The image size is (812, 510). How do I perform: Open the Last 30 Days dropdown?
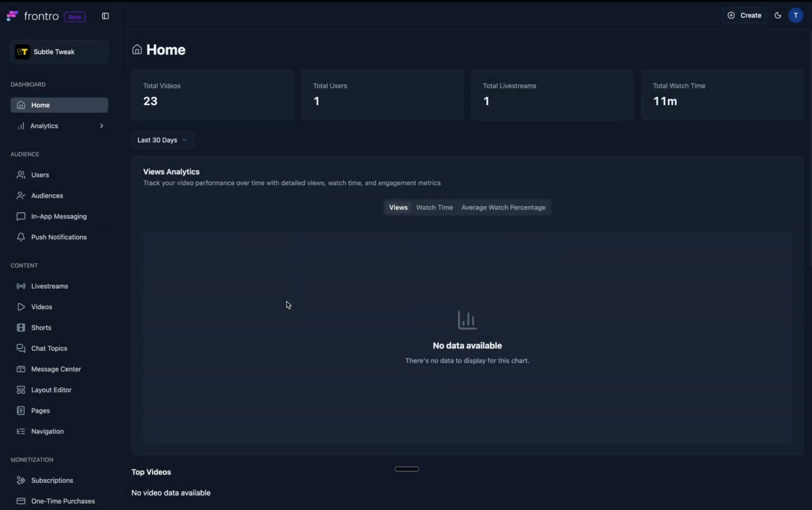coord(162,140)
